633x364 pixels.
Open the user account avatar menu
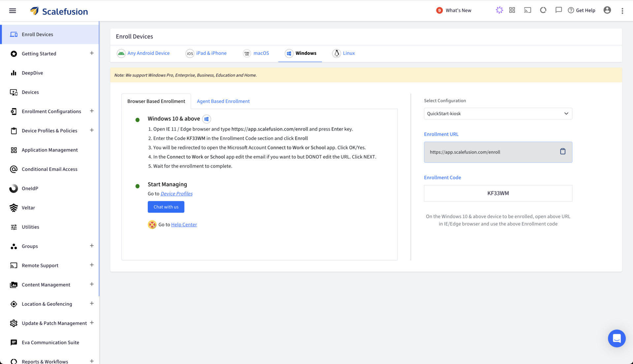(607, 10)
